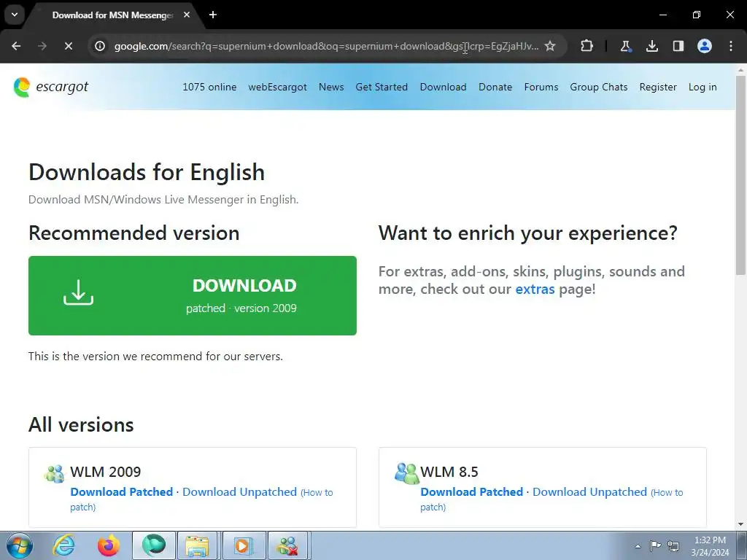The image size is (747, 560).
Task: Click the escargot logo
Action: pos(51,87)
